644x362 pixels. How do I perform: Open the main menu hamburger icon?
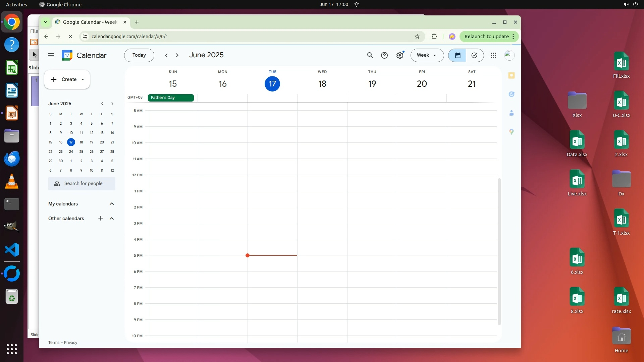tap(51, 55)
